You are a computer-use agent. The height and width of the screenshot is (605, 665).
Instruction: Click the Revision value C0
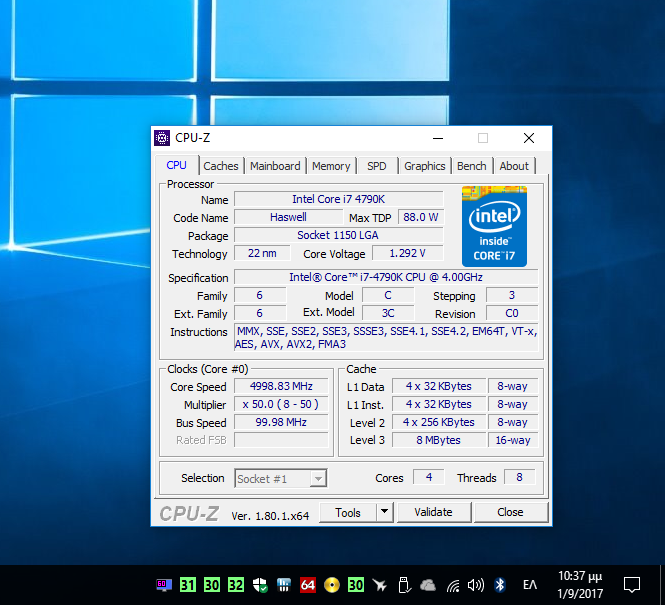[x=512, y=313]
